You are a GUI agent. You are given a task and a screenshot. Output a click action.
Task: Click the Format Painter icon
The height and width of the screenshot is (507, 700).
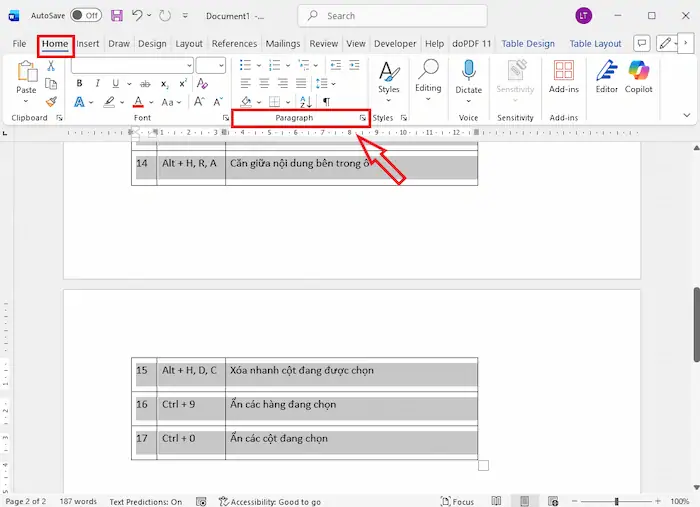(x=50, y=101)
